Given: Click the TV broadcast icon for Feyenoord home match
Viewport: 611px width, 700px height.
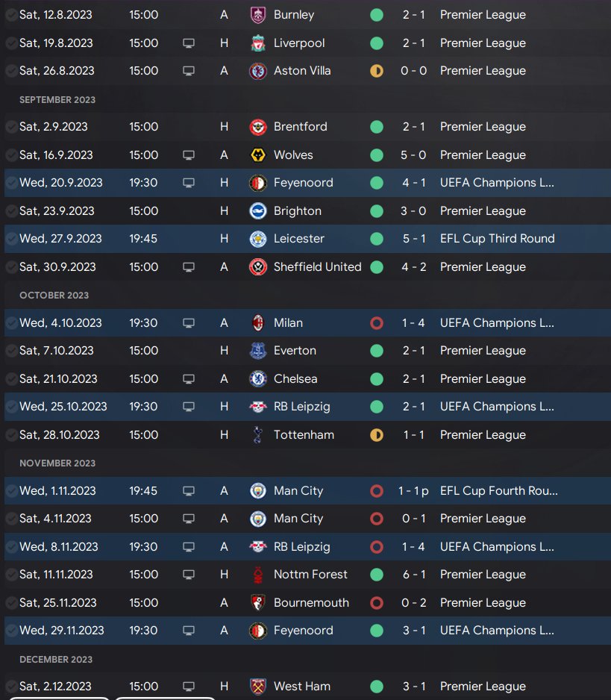Looking at the screenshot, I should tap(189, 183).
